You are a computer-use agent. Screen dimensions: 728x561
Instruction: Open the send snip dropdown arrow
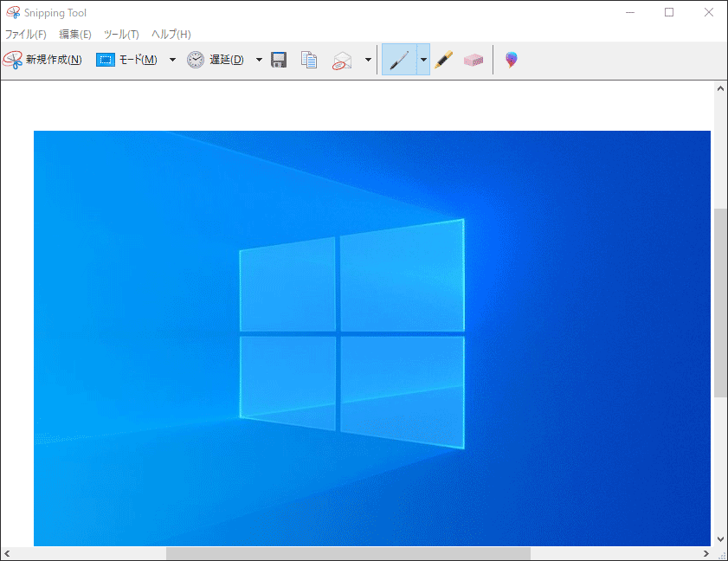point(368,60)
